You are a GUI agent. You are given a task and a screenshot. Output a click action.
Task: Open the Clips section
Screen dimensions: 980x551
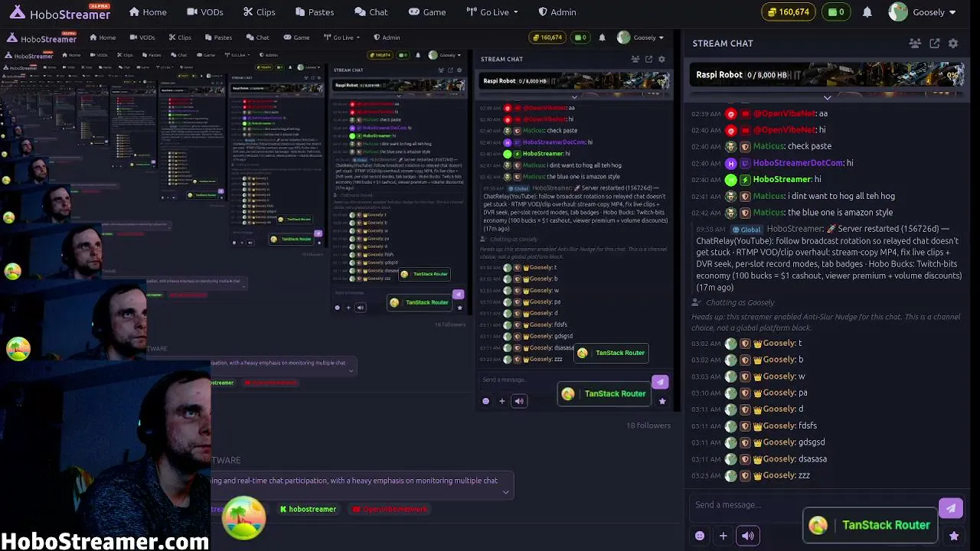tap(260, 12)
